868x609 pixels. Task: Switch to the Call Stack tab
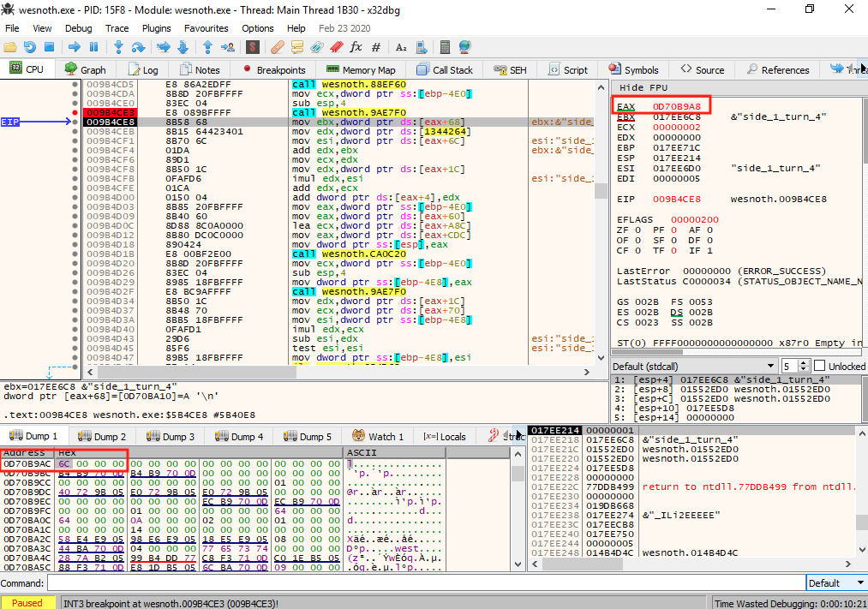[445, 69]
